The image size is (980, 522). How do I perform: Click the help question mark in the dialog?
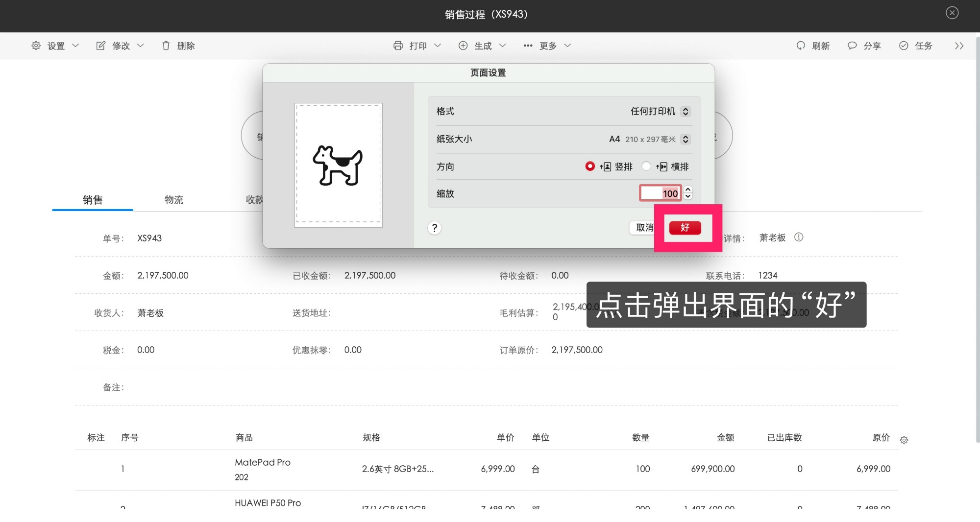tap(434, 228)
